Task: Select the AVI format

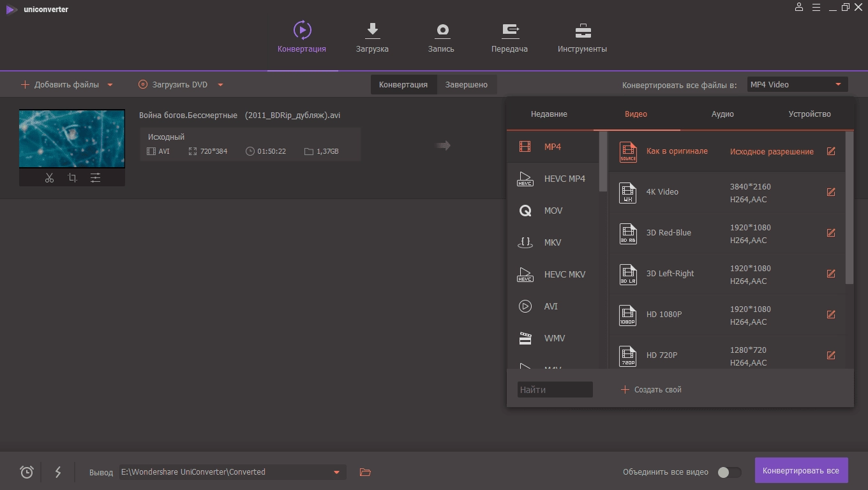Action: point(553,306)
